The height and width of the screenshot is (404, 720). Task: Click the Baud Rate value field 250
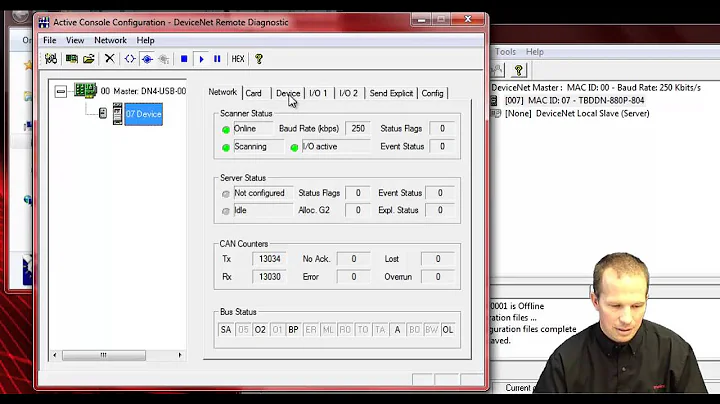point(358,129)
